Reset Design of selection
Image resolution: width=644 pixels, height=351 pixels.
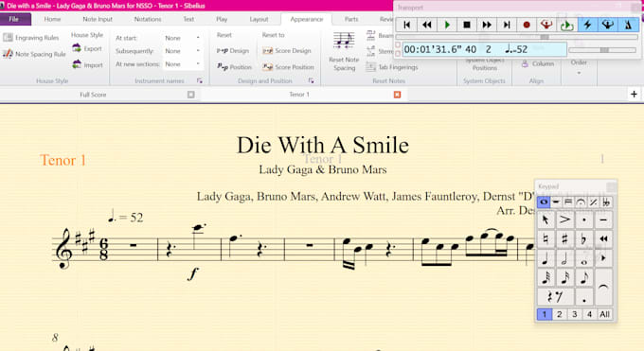(x=232, y=51)
